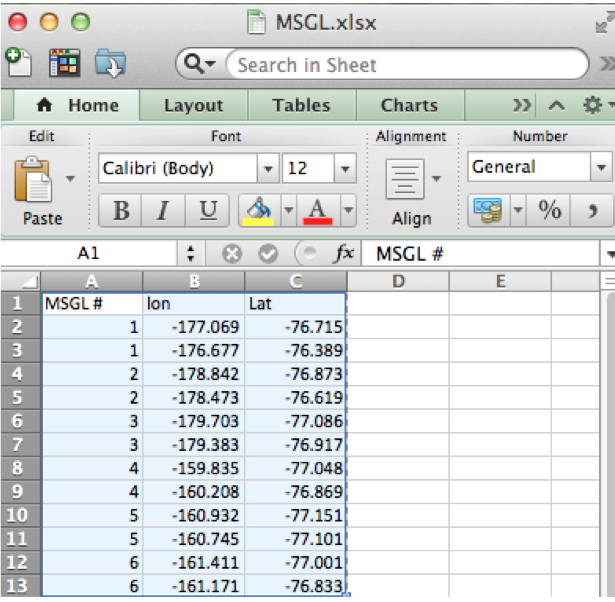Image resolution: width=615 pixels, height=602 pixels.
Task: Collapse the ribbon with the up chevron
Action: tap(557, 105)
